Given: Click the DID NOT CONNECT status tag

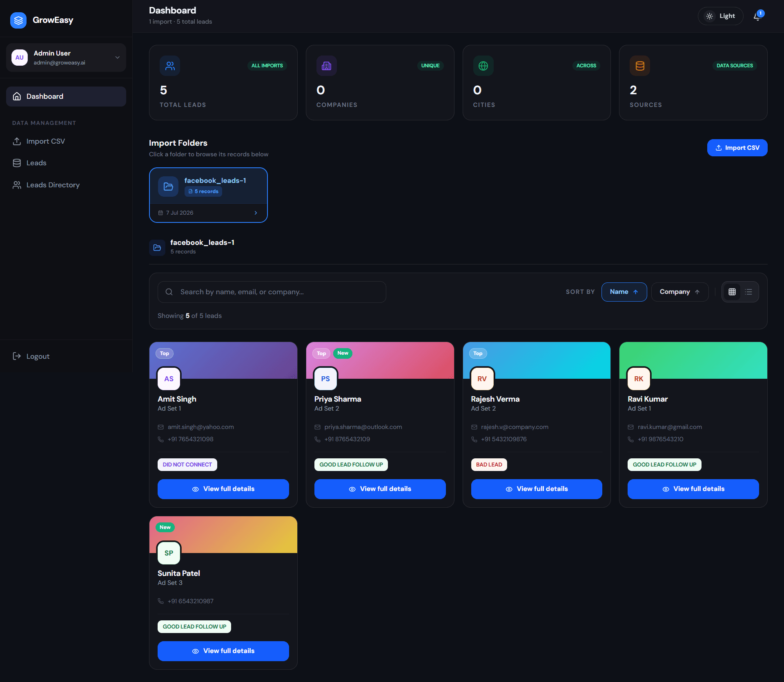Looking at the screenshot, I should [187, 465].
